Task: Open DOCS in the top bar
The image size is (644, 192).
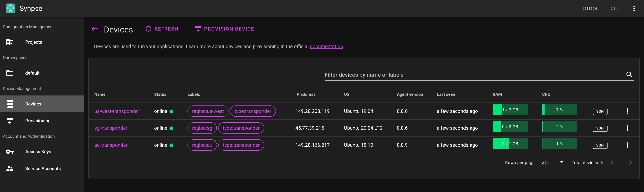Action: (x=590, y=8)
